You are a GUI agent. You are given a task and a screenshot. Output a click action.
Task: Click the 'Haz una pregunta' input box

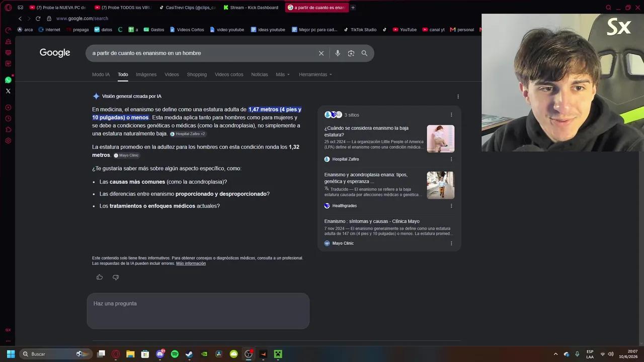pyautogui.click(x=198, y=311)
